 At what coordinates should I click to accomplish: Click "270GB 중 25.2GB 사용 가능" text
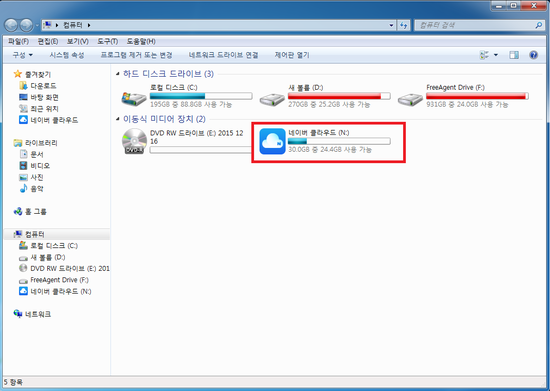pyautogui.click(x=329, y=105)
